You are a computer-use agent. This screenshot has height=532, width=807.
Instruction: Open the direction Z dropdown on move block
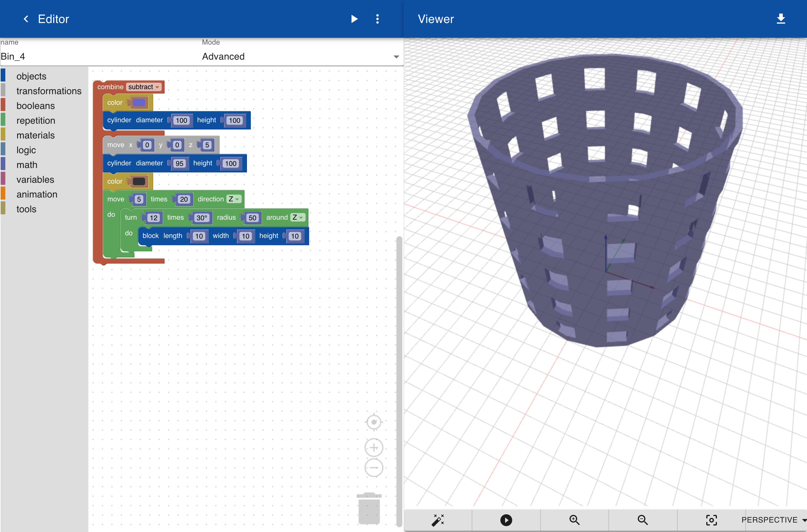click(x=234, y=199)
